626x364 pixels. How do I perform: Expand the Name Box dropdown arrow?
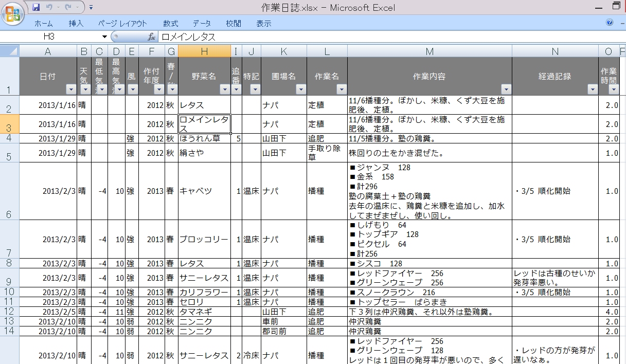click(105, 37)
